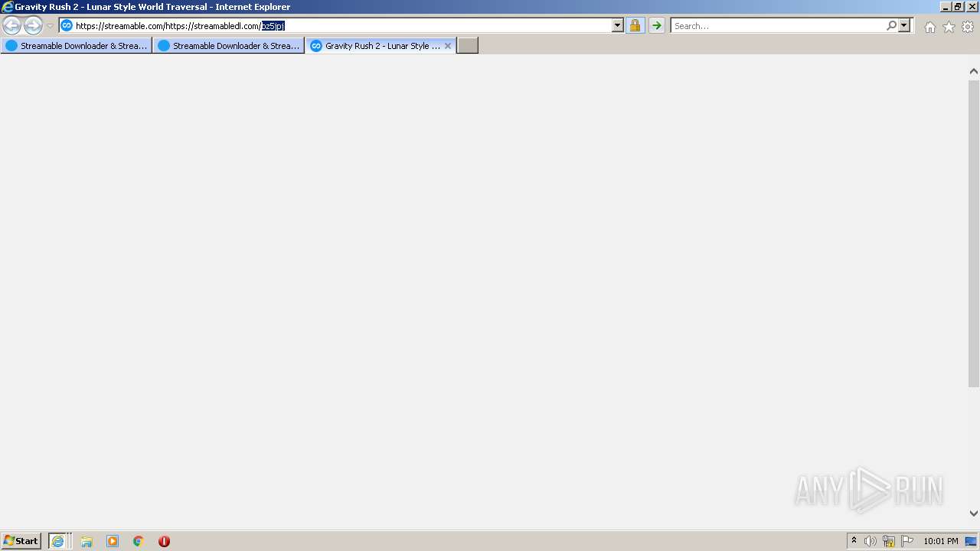The image size is (980, 551).
Task: Click the Search box field
Action: [778, 25]
